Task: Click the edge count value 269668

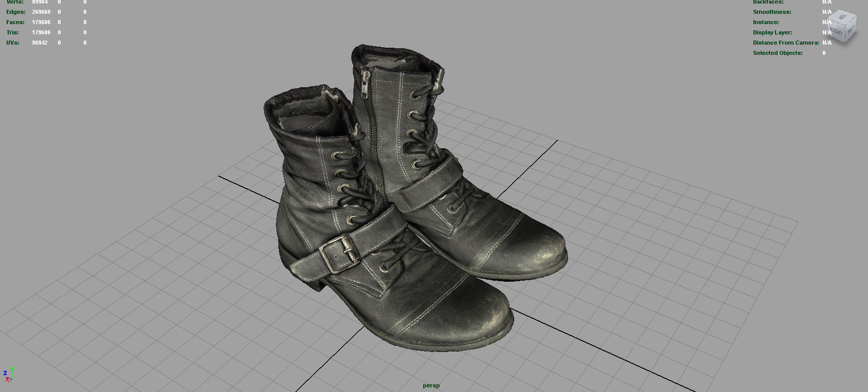Action: (41, 12)
